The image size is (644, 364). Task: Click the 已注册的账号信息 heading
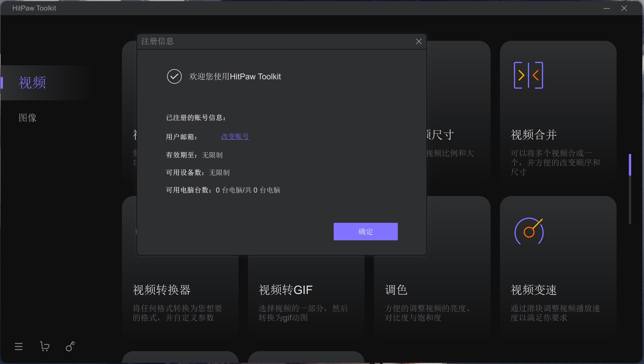tap(196, 118)
